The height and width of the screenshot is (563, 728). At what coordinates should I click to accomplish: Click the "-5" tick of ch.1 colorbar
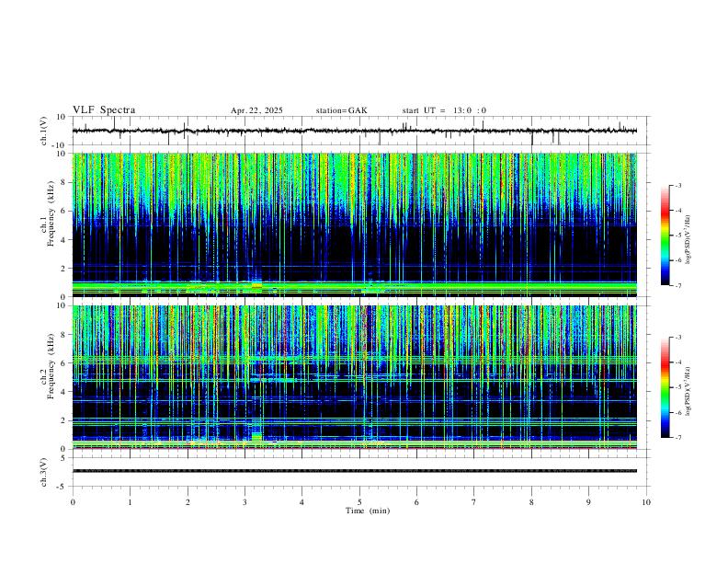(677, 236)
